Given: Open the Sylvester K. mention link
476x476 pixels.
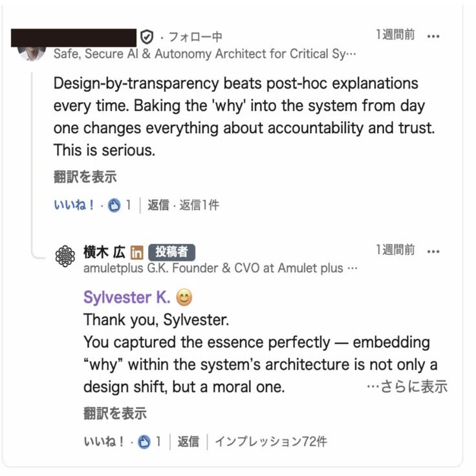Looking at the screenshot, I should coord(127,297).
